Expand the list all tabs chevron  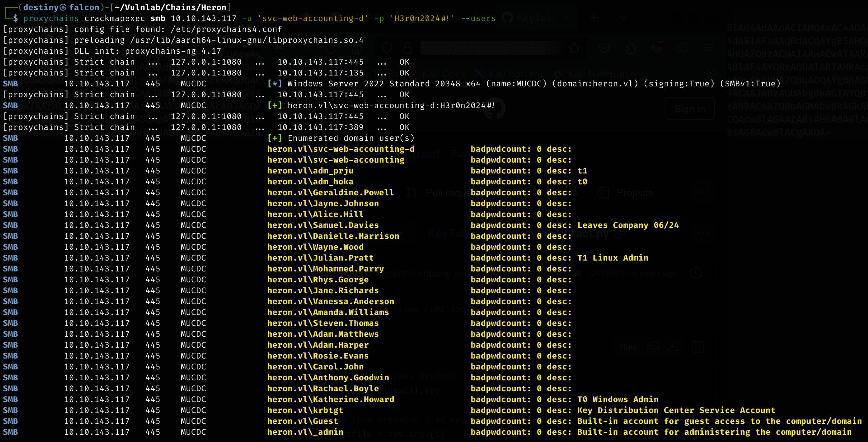[x=623, y=18]
